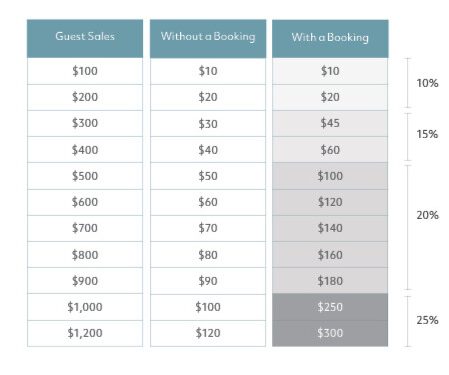Click the $120 Without a Booking cell
This screenshot has height=375, width=449.
(x=208, y=333)
